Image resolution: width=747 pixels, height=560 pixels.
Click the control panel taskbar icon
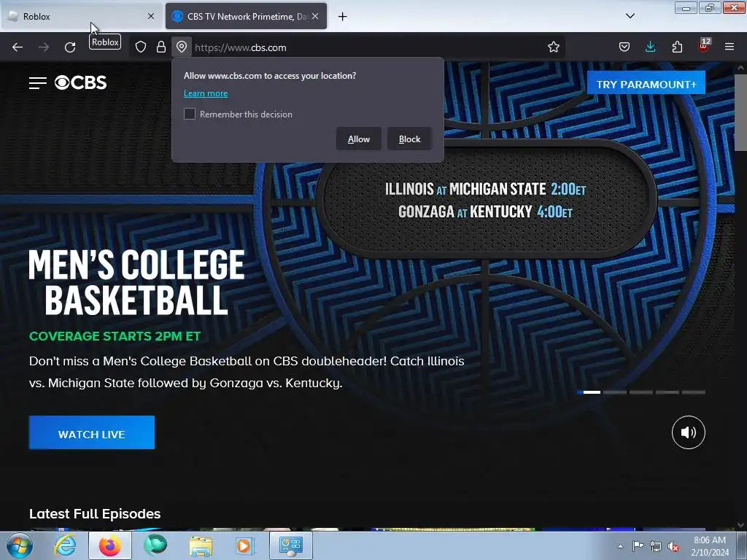click(291, 545)
